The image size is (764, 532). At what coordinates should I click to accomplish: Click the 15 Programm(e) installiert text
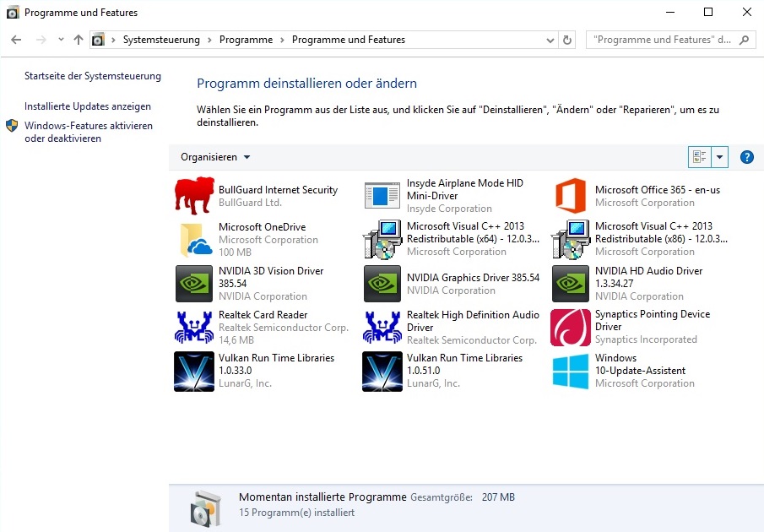click(x=296, y=513)
